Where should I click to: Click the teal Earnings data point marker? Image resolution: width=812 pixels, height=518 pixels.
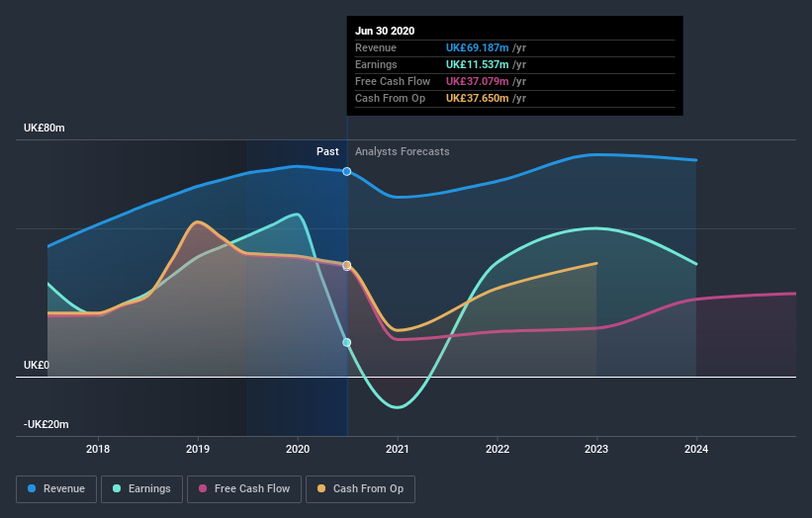[x=347, y=343]
